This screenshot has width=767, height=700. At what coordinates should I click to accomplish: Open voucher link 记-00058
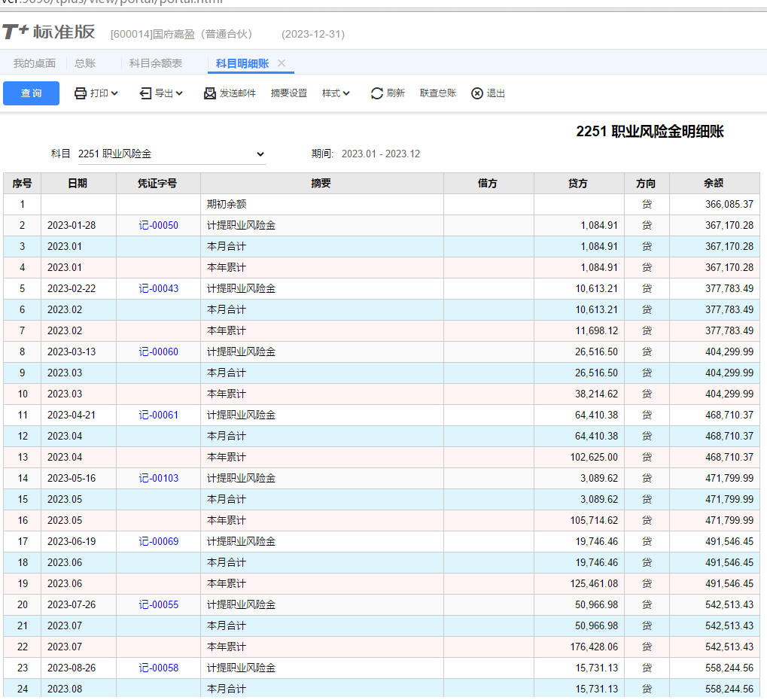[159, 668]
